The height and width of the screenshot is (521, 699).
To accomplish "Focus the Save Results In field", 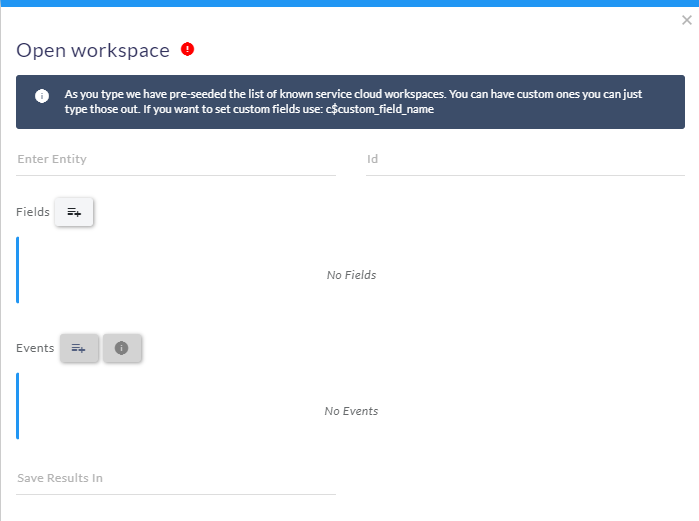I will coord(176,479).
